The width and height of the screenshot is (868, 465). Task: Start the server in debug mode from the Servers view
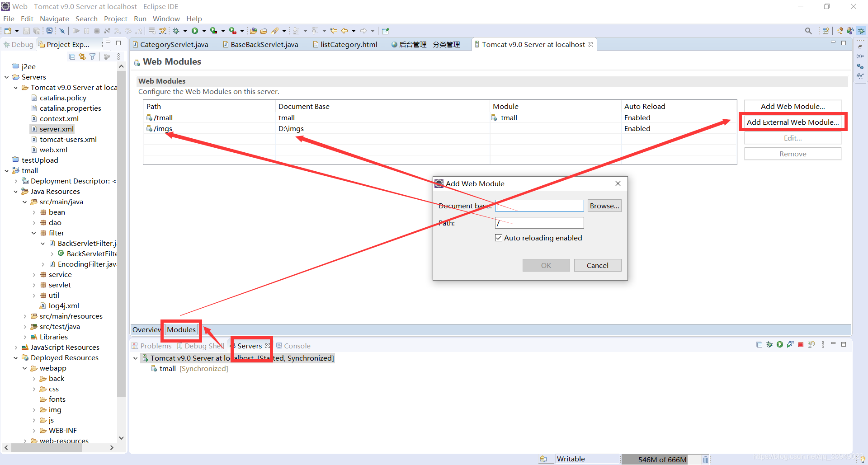[769, 344]
